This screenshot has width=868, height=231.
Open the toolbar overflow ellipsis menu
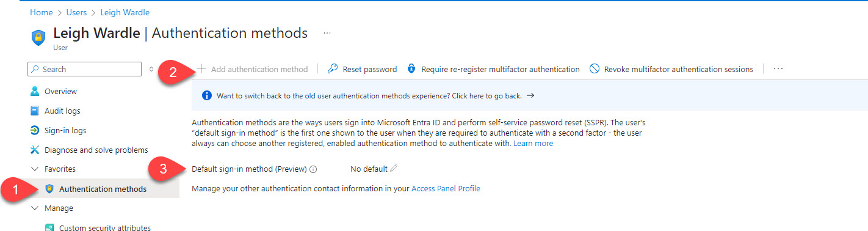(x=778, y=69)
